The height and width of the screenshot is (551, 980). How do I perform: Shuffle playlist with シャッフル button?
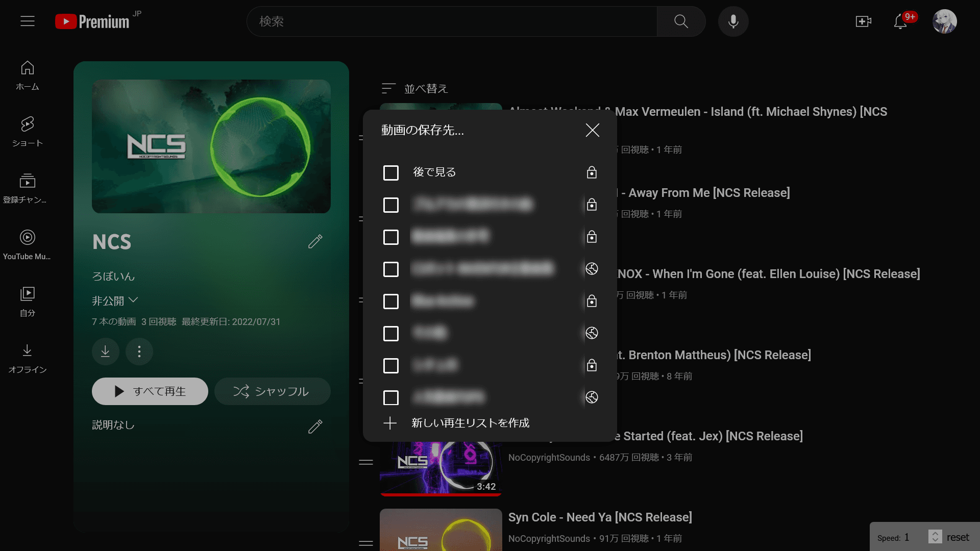pos(273,391)
